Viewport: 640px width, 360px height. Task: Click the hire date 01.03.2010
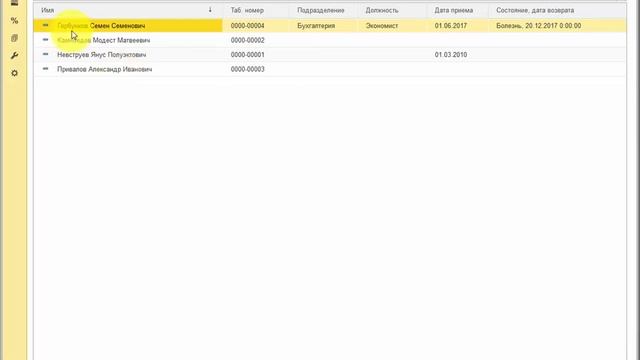[451, 55]
